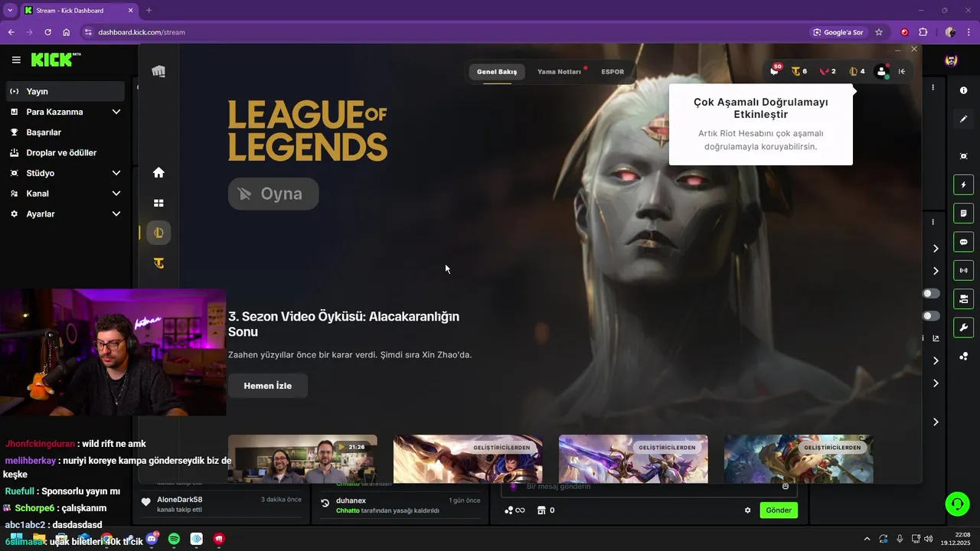Image resolution: width=980 pixels, height=551 pixels.
Task: Bookmark page with star icon
Action: (x=879, y=32)
